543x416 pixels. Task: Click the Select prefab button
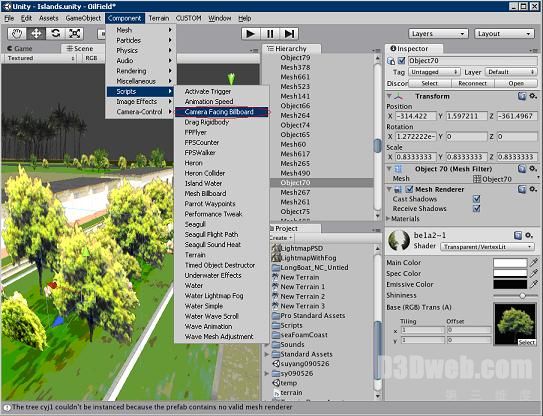point(430,83)
